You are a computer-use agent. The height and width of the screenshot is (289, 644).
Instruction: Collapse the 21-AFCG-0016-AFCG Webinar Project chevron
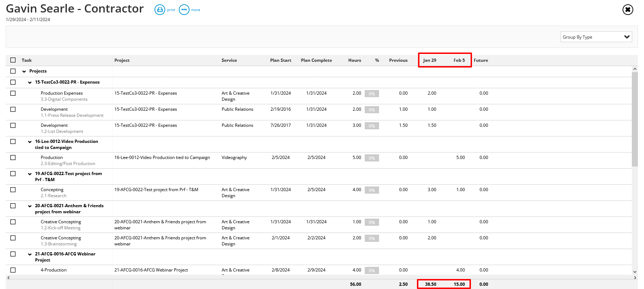[x=30, y=254]
